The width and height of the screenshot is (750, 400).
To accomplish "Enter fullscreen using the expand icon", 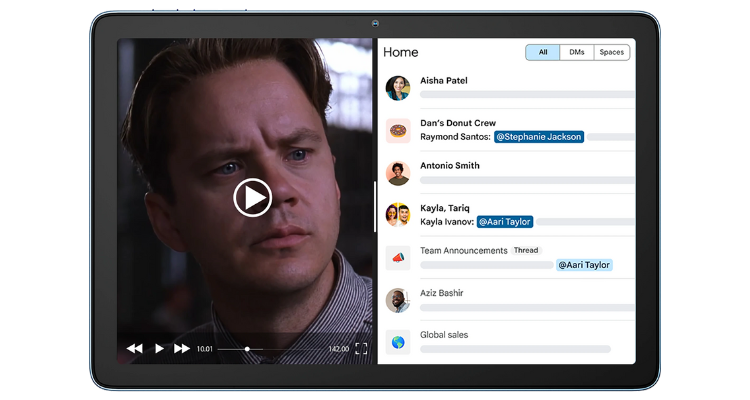I will pos(361,349).
